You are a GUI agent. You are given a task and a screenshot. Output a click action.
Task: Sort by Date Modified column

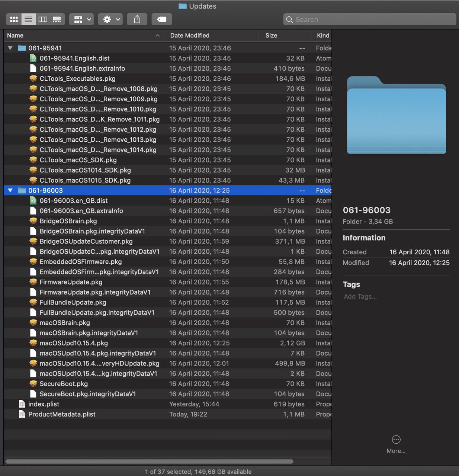(212, 35)
